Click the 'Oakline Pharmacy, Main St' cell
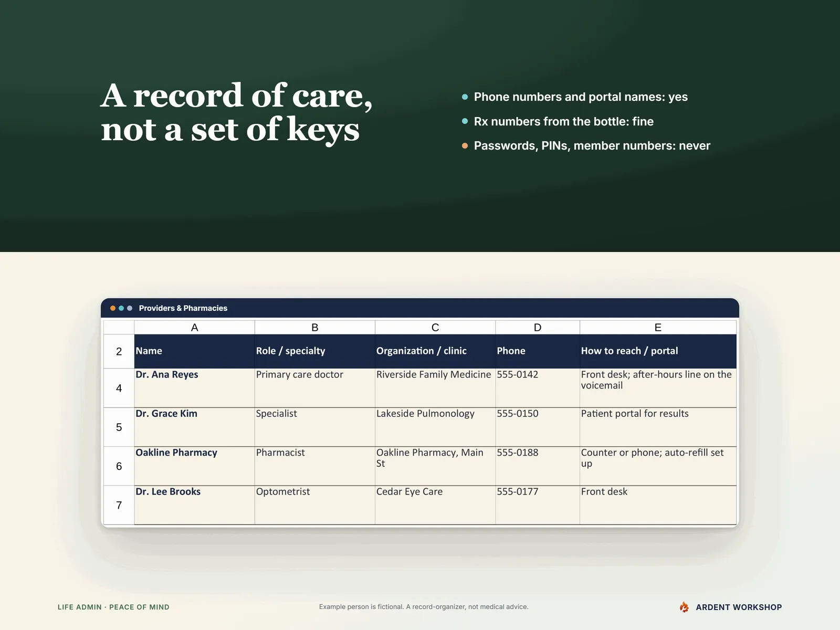840x630 pixels. pos(435,466)
